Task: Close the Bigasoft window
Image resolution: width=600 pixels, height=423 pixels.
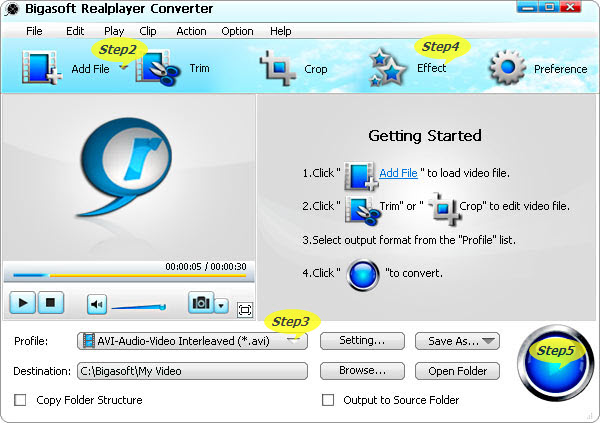Action: pos(571,7)
